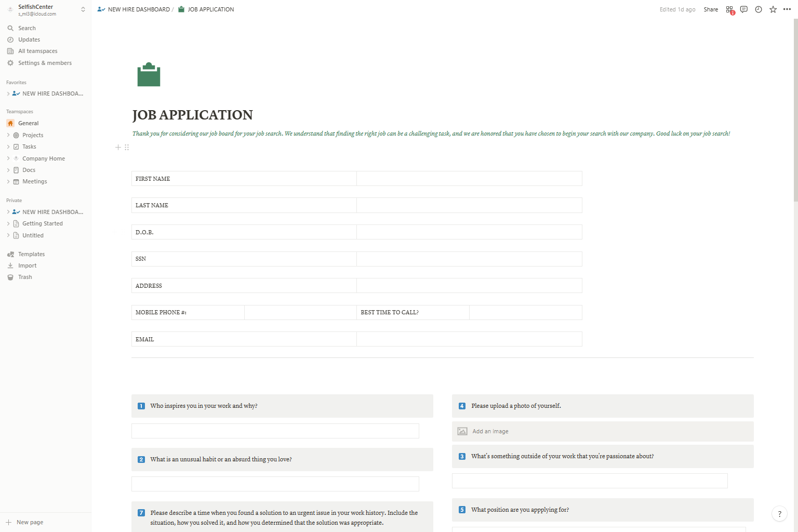The image size is (798, 532).
Task: Click the empty cell beside BEST TIME TO CALL?
Action: 526,312
